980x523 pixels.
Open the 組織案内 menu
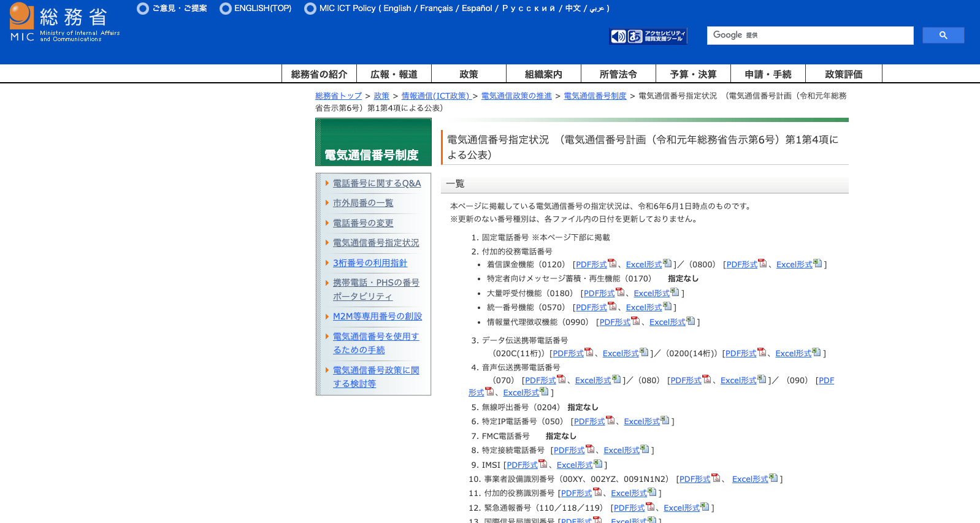click(543, 74)
